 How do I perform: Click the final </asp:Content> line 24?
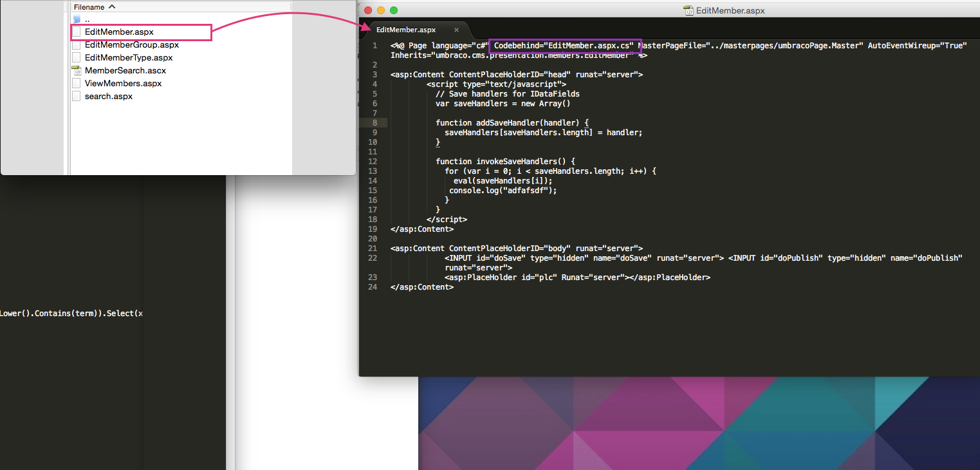click(x=422, y=287)
